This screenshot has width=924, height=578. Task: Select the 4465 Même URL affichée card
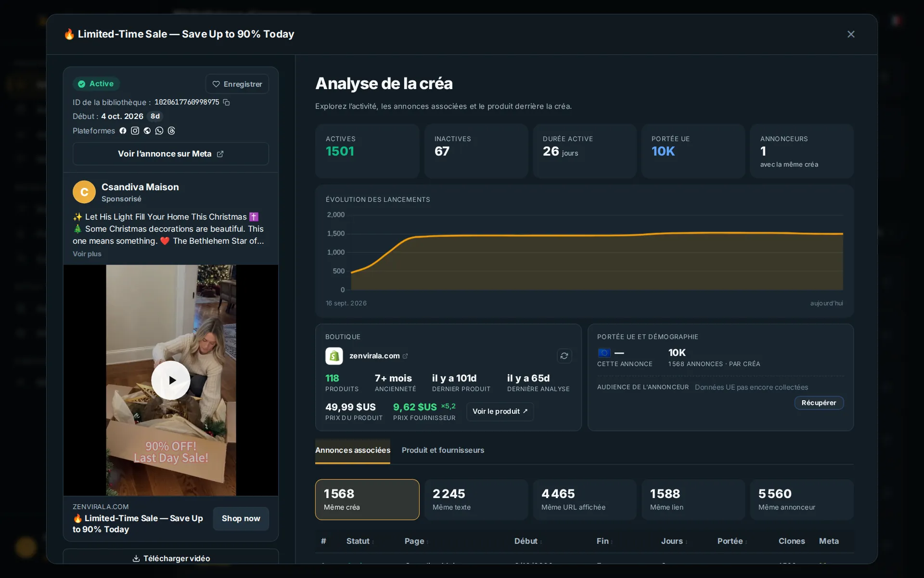click(x=585, y=499)
